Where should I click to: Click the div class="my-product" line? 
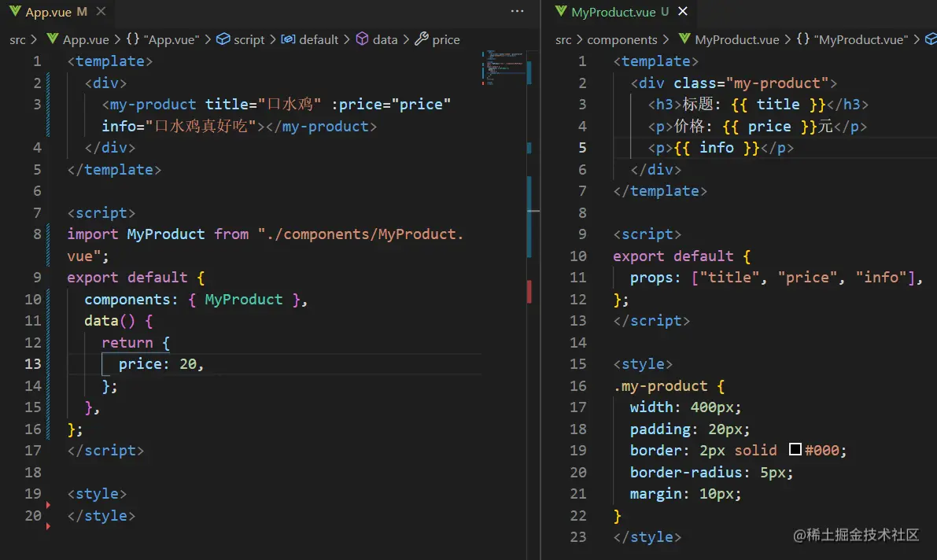coord(734,83)
